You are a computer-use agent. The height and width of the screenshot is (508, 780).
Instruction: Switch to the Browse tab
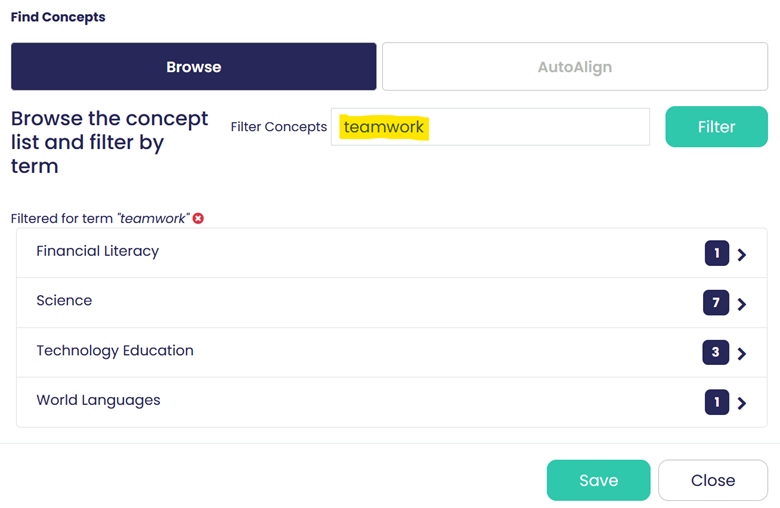click(194, 67)
